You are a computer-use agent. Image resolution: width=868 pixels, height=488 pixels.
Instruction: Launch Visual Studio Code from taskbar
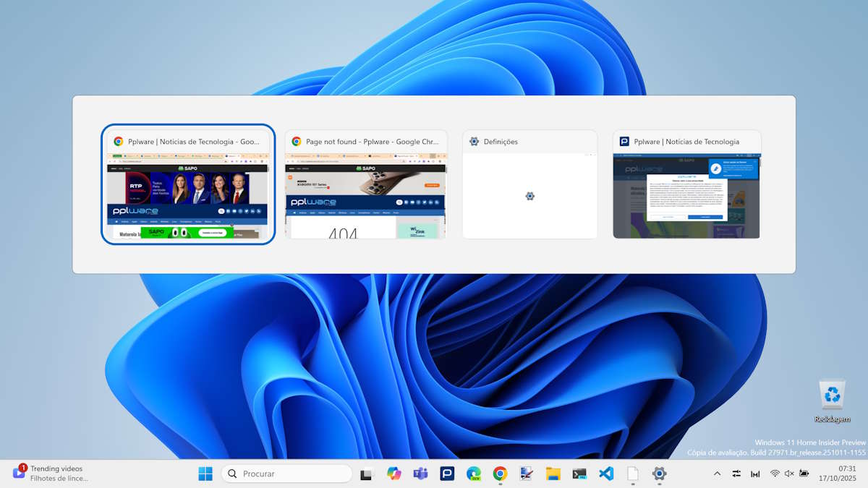point(606,474)
